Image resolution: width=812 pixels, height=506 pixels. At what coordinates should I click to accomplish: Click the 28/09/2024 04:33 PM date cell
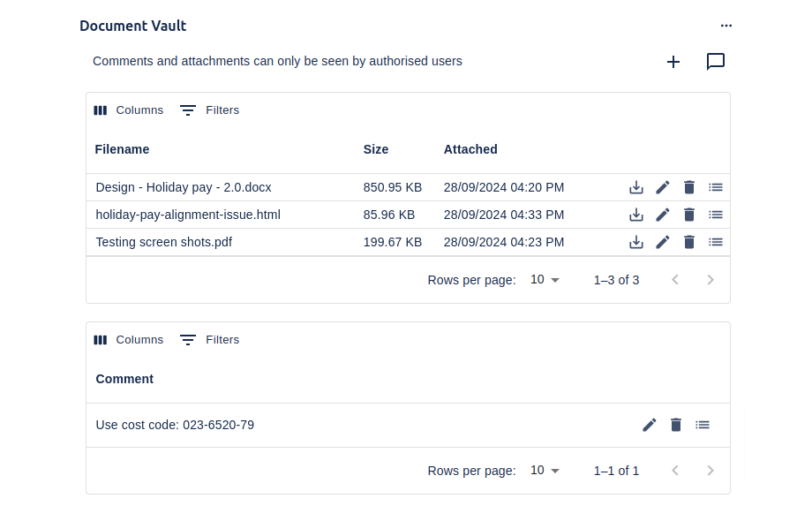pyautogui.click(x=504, y=215)
